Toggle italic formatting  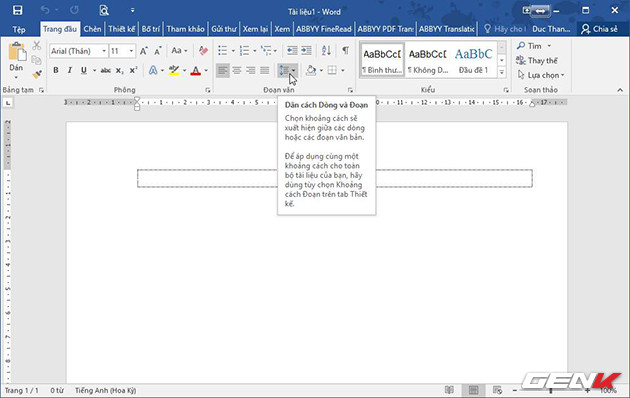[70, 70]
